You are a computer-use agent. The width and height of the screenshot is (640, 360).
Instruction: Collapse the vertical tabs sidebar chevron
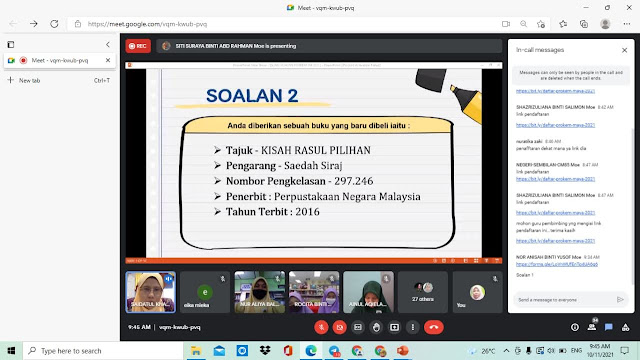coord(108,44)
